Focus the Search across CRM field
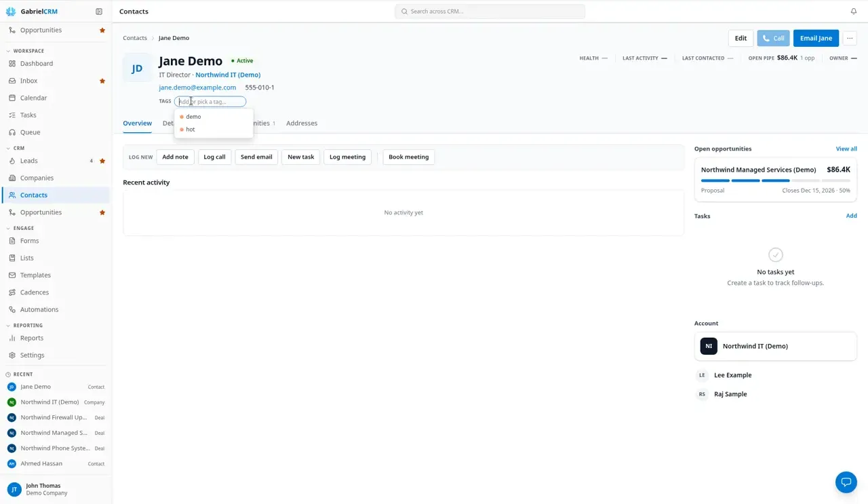 point(490,12)
